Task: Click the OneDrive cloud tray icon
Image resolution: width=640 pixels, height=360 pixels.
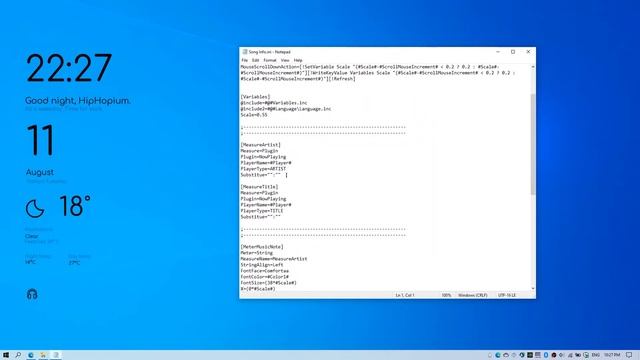Action: click(506, 355)
